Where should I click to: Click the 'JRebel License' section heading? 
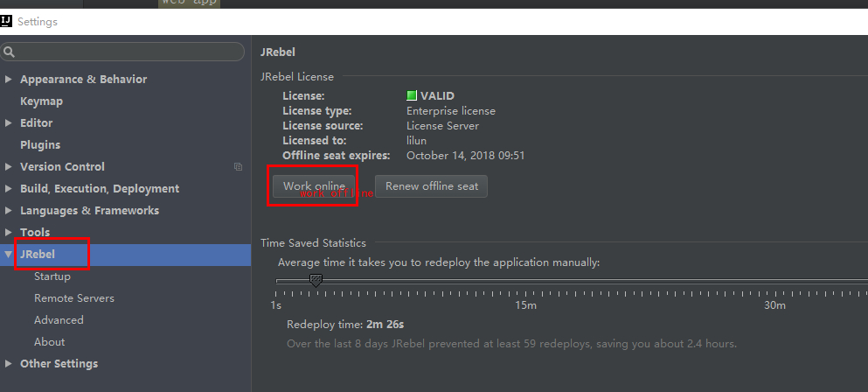[x=297, y=77]
